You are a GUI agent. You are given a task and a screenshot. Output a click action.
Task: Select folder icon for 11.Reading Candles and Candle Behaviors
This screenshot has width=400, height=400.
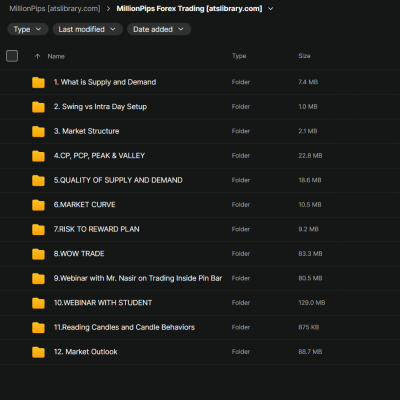click(x=38, y=327)
